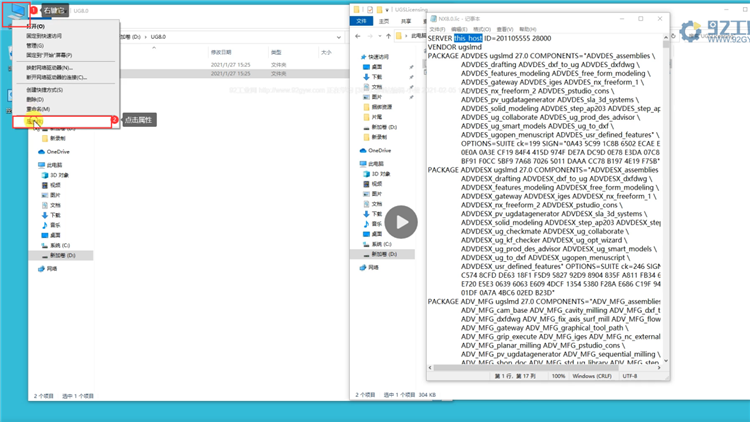The height and width of the screenshot is (422, 750).
Task: Open the Notepad 编辑(E) menu
Action: pos(459,29)
